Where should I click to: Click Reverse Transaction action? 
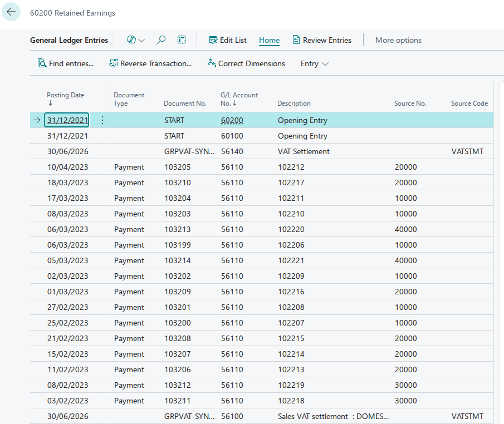pos(150,63)
